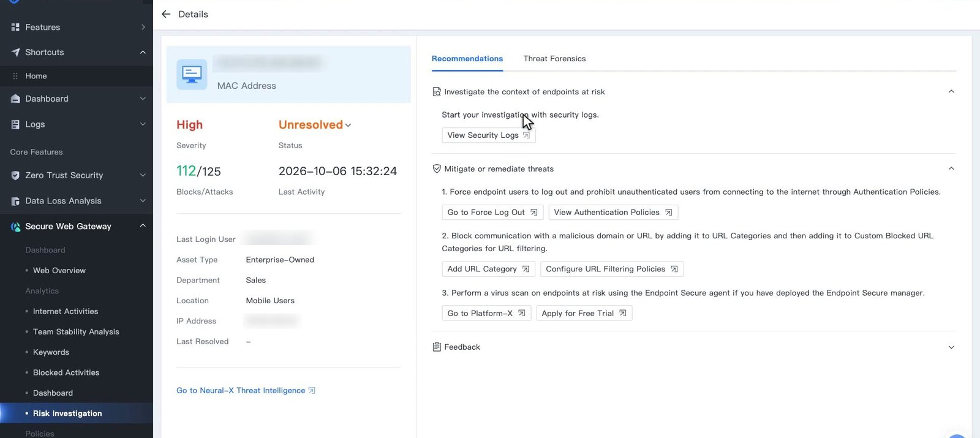Open Go to Neural-X Threat Intelligence link
This screenshot has height=438, width=980.
246,391
